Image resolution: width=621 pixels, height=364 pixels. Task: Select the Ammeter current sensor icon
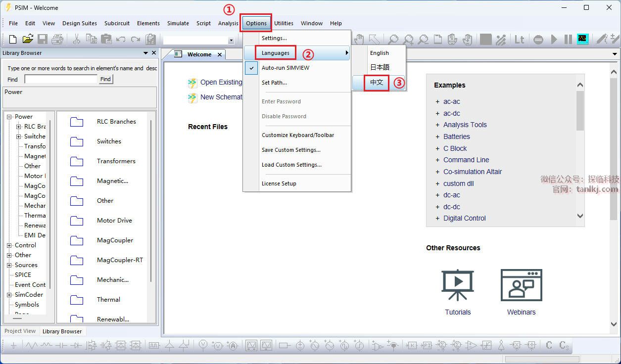pyautogui.click(x=232, y=346)
